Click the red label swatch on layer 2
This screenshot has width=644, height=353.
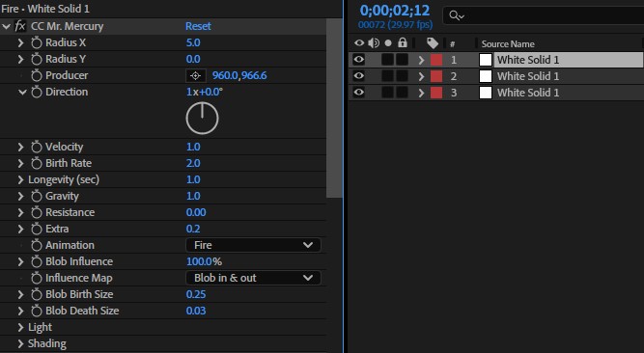pyautogui.click(x=436, y=76)
